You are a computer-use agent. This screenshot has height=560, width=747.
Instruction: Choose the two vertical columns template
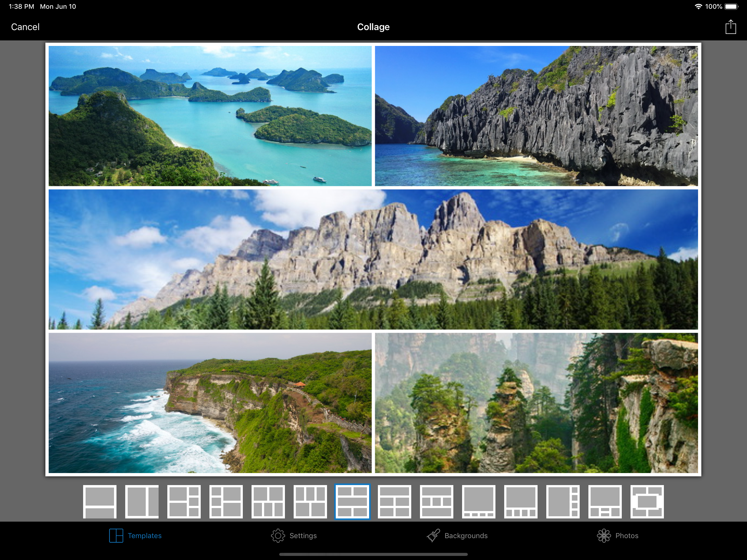142,501
